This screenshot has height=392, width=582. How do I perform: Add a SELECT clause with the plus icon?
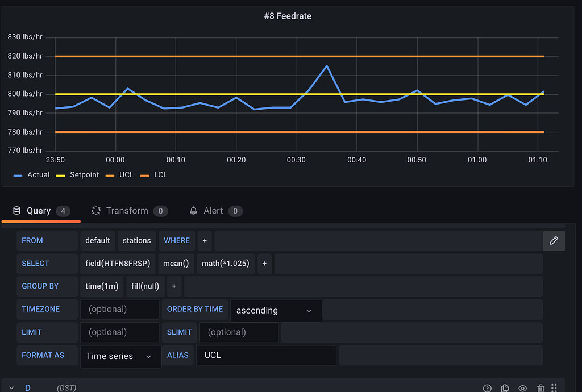(x=264, y=263)
